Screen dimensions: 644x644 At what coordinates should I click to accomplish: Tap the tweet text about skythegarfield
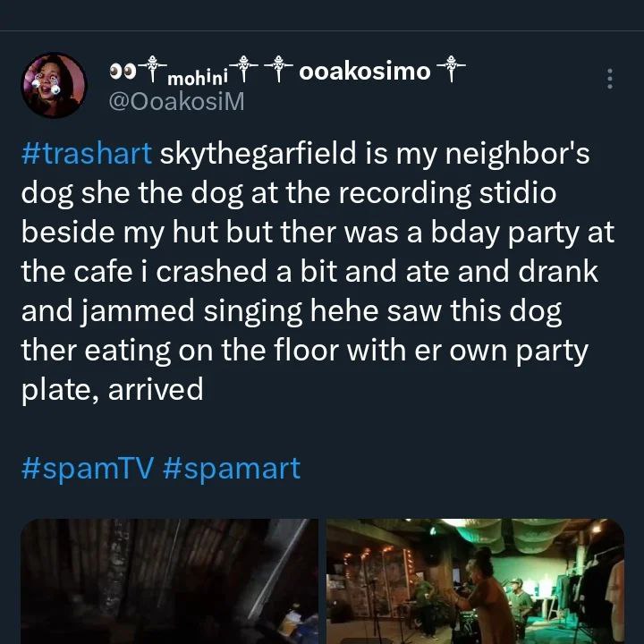point(318,271)
